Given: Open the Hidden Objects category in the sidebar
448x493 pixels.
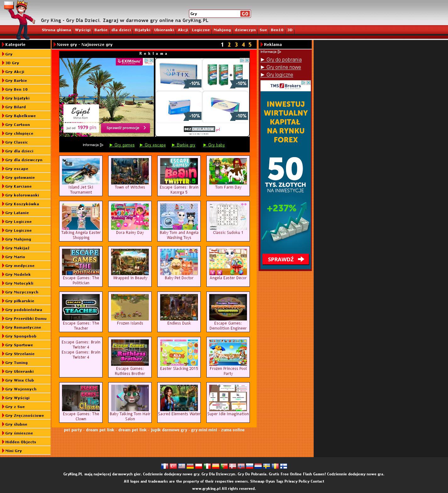Looking at the screenshot, I should [x=20, y=442].
